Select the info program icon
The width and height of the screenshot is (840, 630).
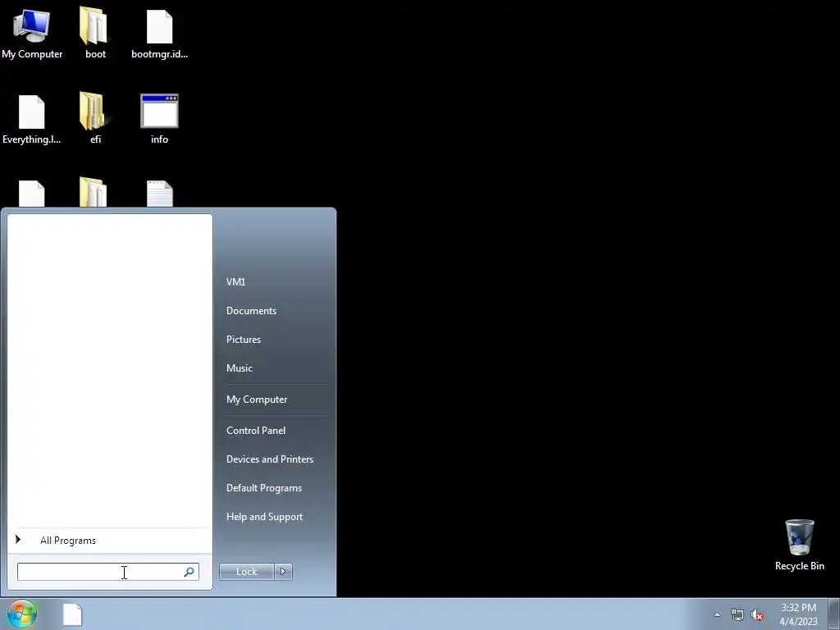(x=159, y=119)
